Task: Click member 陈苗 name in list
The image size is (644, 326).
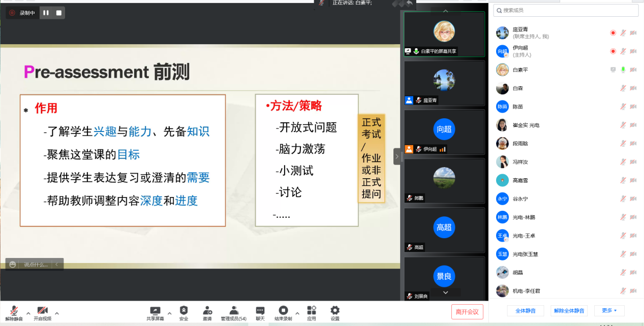Action: 517,107
